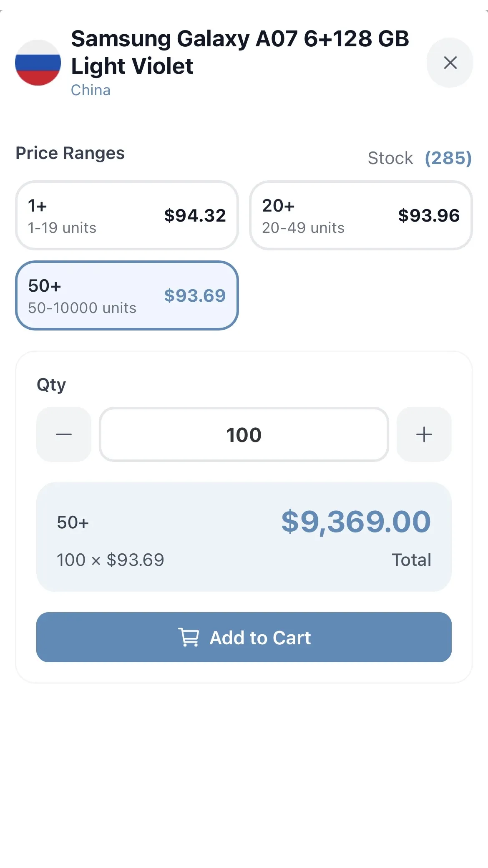The image size is (488, 868).
Task: Click the $93.69 unit price in the tier
Action: click(194, 295)
